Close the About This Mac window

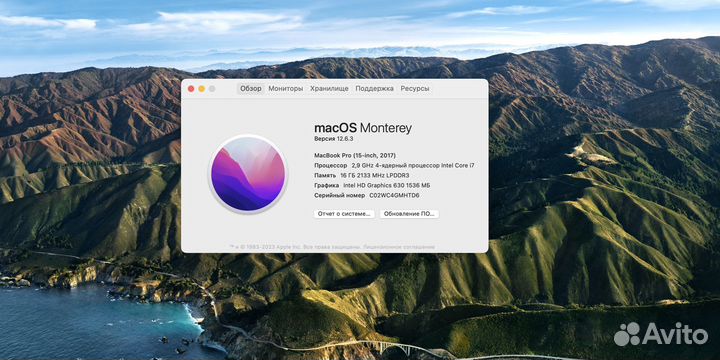(191, 89)
